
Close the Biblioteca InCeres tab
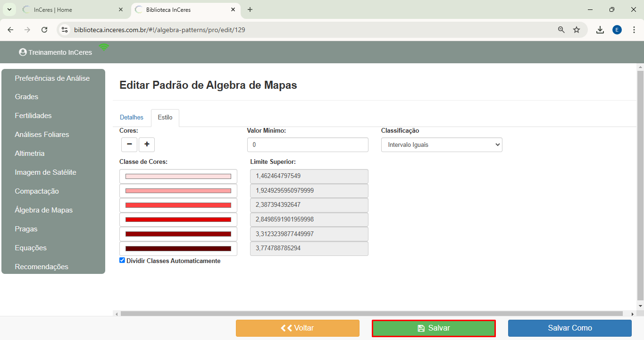coord(233,9)
